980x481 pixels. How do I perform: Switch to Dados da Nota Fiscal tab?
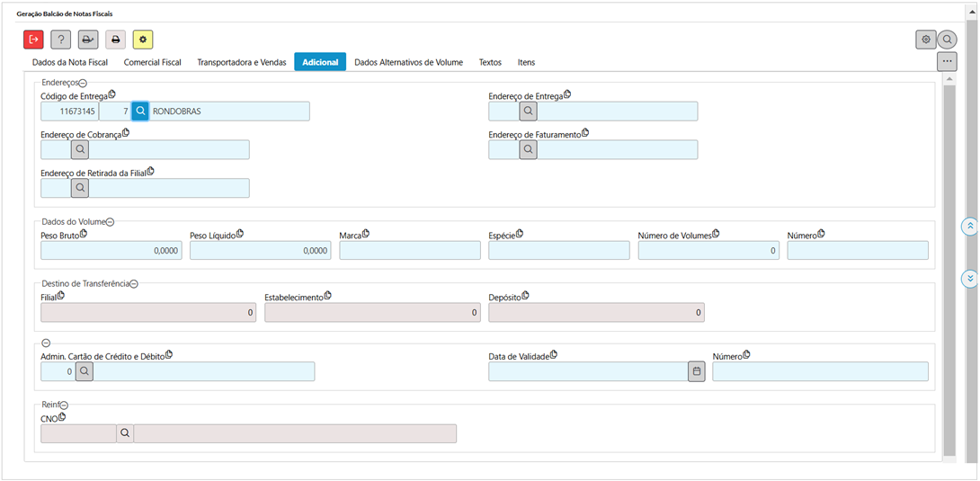(x=69, y=62)
